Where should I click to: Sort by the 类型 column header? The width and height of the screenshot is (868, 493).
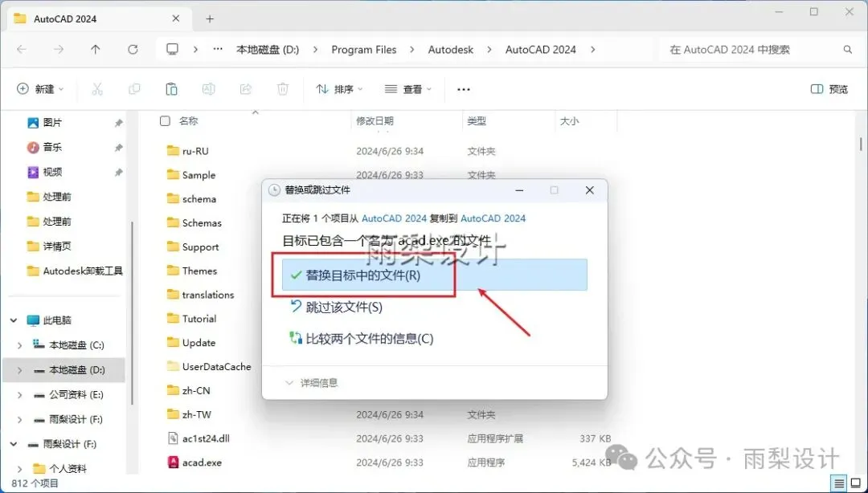click(477, 120)
